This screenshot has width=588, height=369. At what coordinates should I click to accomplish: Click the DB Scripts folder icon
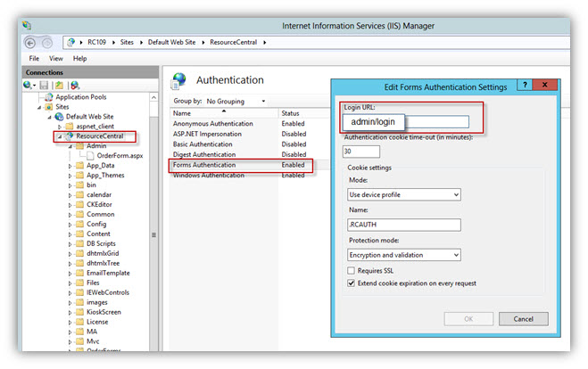(80, 243)
